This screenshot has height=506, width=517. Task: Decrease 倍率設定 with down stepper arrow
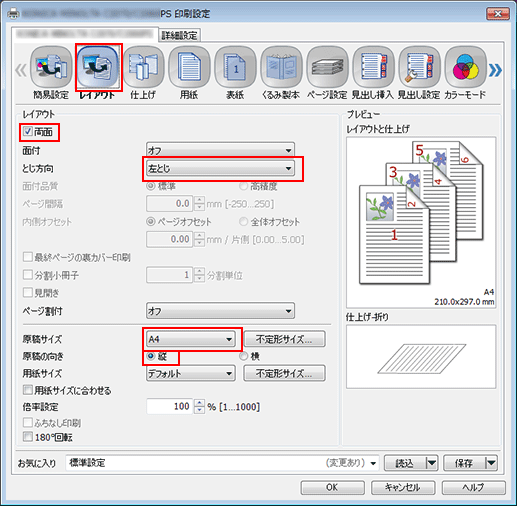[199, 410]
